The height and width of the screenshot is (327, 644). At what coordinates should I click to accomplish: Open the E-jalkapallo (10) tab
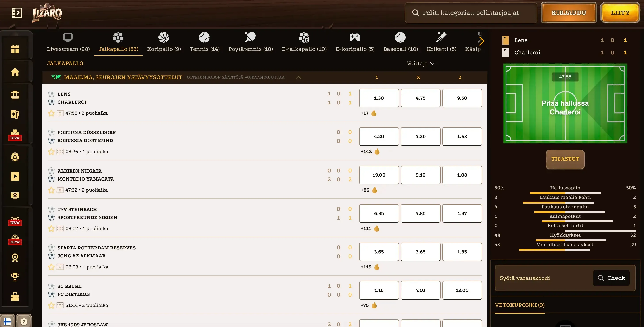click(x=304, y=42)
